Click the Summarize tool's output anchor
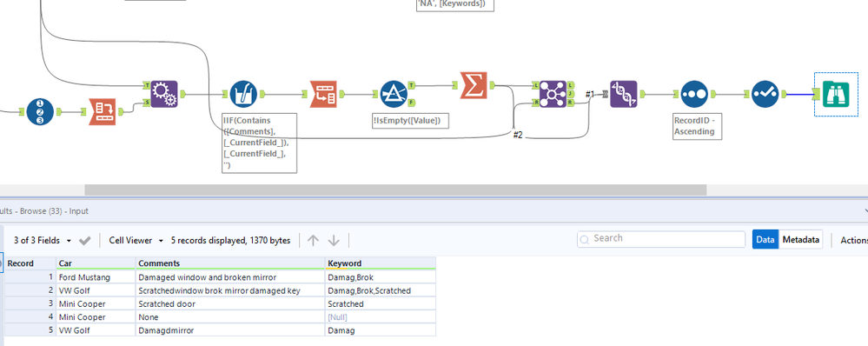The width and height of the screenshot is (868, 346). pyautogui.click(x=492, y=85)
